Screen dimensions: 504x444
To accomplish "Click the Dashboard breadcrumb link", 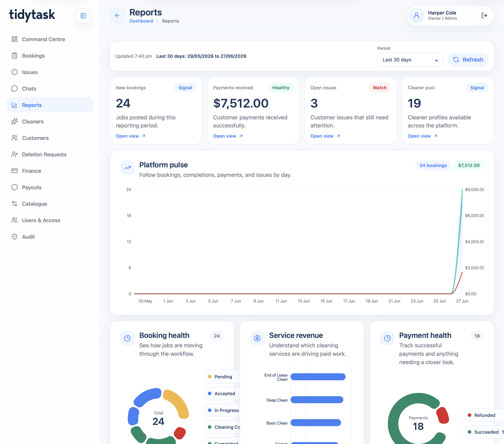I will coord(141,21).
